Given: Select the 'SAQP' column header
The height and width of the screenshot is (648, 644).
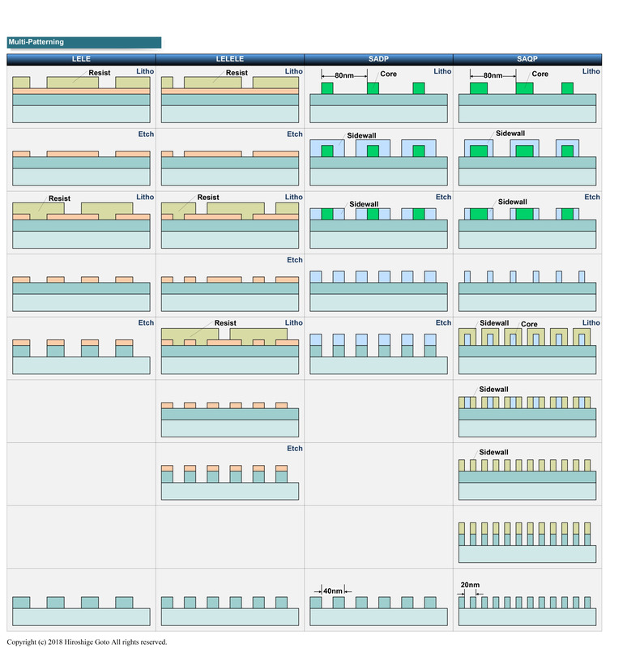Looking at the screenshot, I should coord(527,59).
